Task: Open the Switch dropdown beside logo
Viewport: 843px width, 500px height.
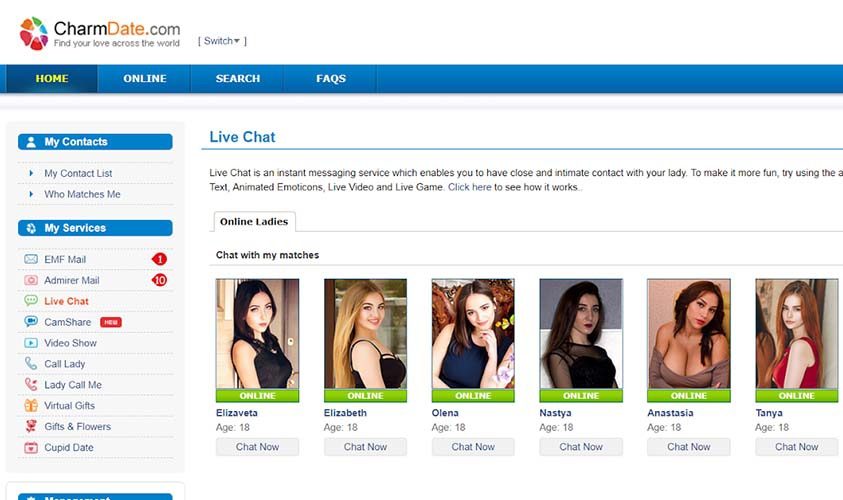Action: [x=222, y=41]
